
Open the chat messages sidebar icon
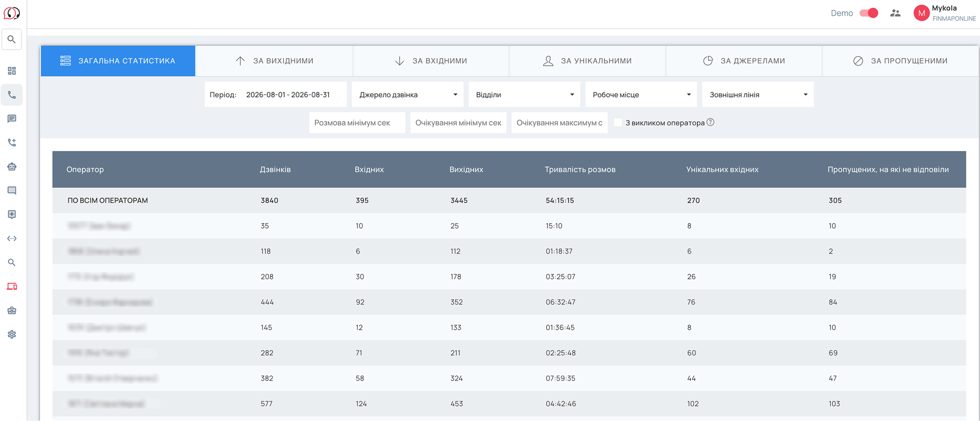pos(12,119)
